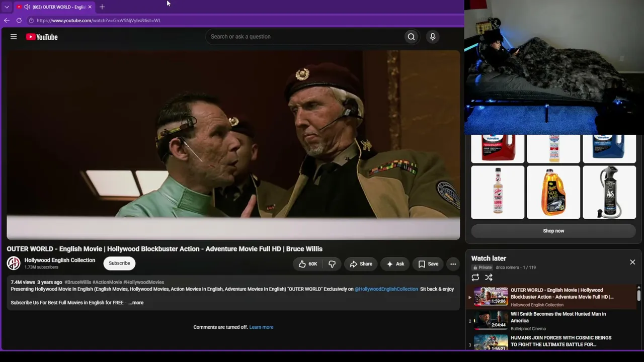Toggle shuffle playlist in Watch later
The image size is (644, 362).
click(489, 278)
